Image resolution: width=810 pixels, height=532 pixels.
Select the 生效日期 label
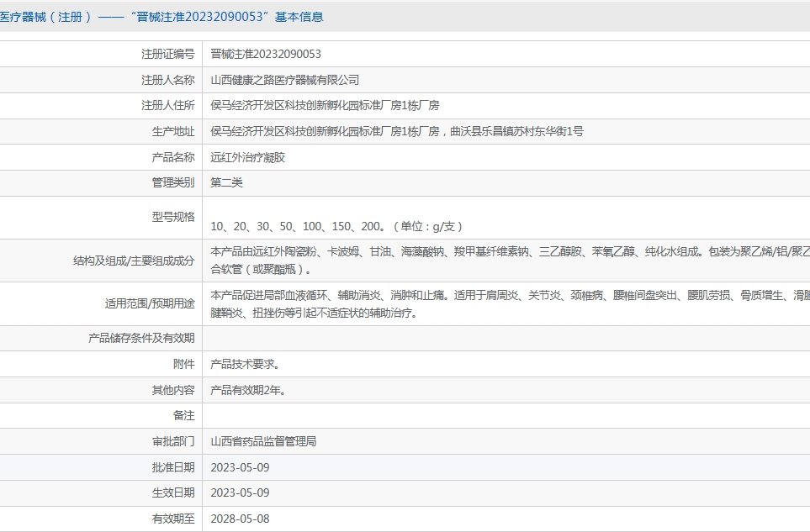point(173,492)
